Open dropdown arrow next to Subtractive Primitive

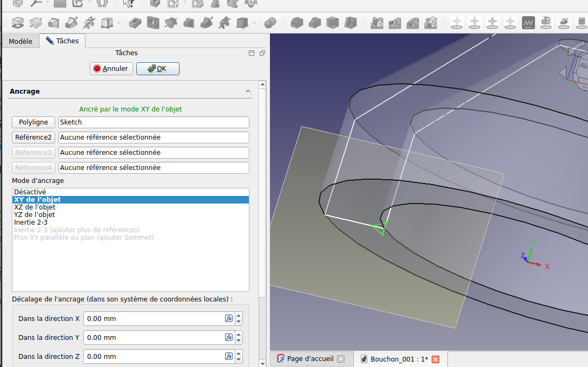254,23
